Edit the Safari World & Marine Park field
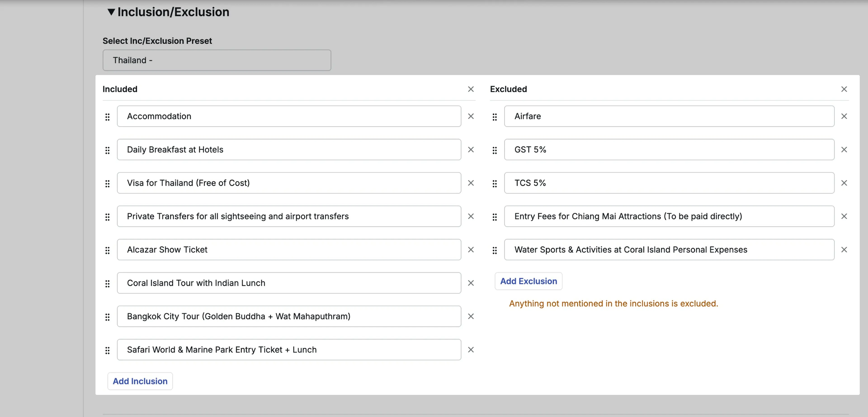Viewport: 868px width, 417px height. point(289,350)
